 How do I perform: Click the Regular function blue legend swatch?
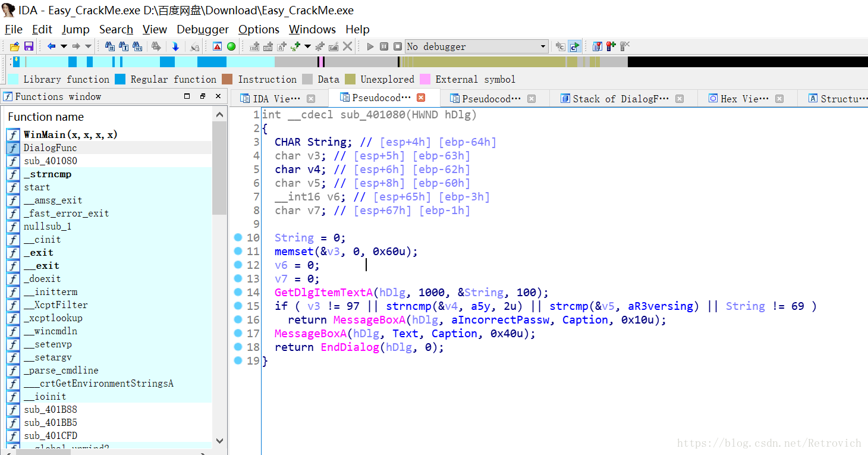(x=120, y=79)
